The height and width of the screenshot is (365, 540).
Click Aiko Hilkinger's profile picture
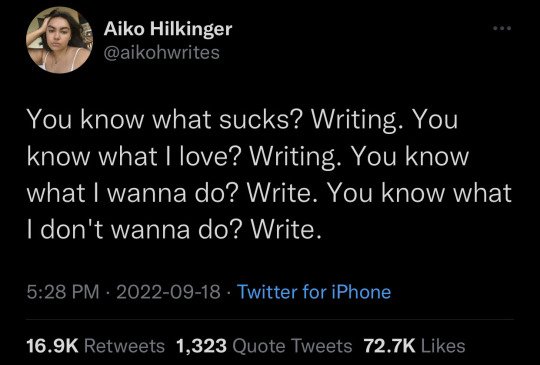click(60, 40)
